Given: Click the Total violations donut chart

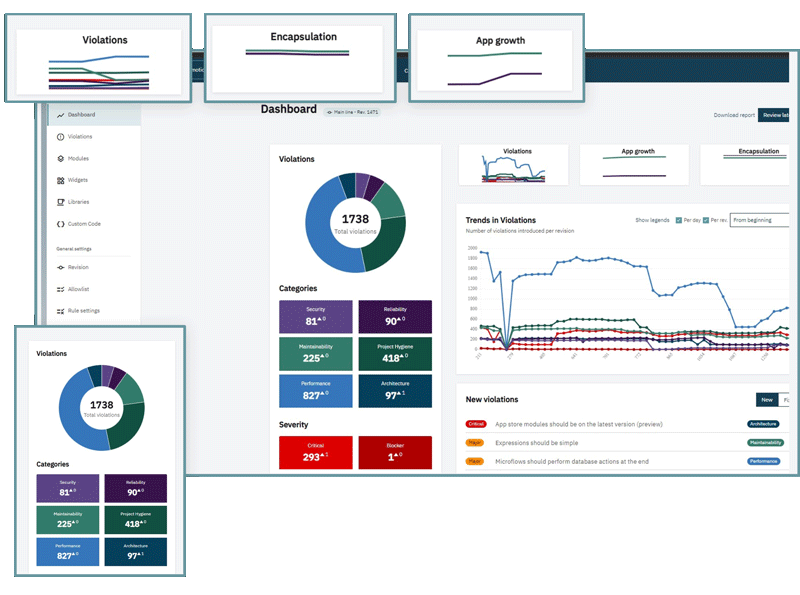Looking at the screenshot, I should [355, 220].
